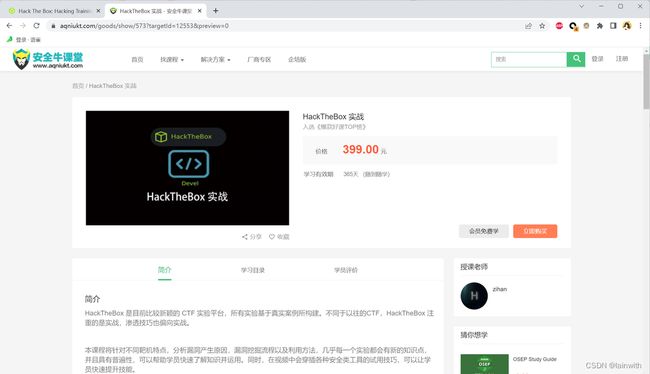Image resolution: width=650 pixels, height=374 pixels.
Task: Switch to Hack The Box Hacking Training tab
Action: (54, 11)
